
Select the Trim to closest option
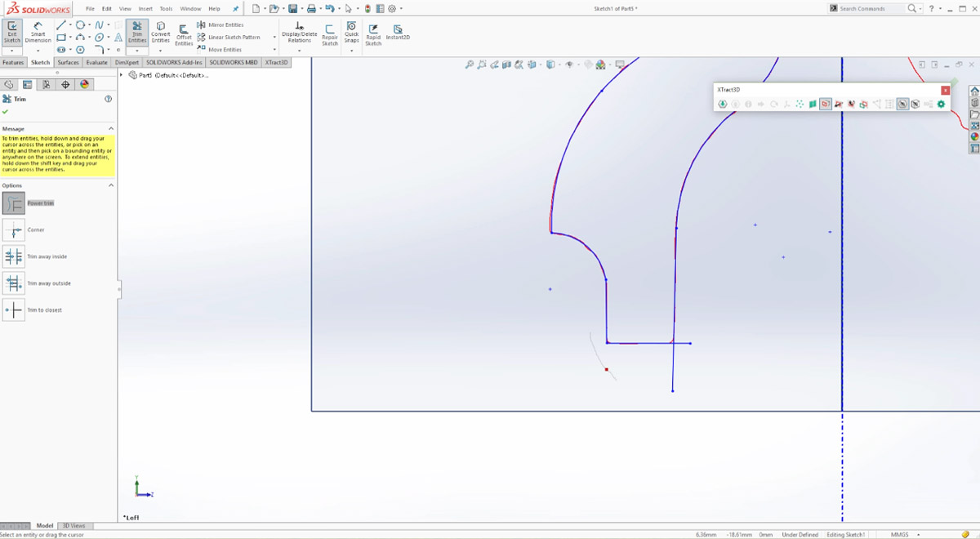(13, 310)
